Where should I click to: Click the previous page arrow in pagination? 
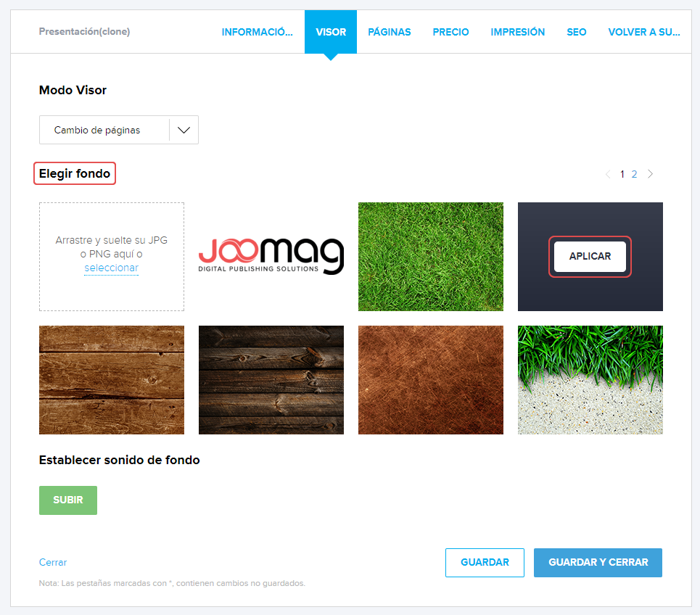pos(607,174)
